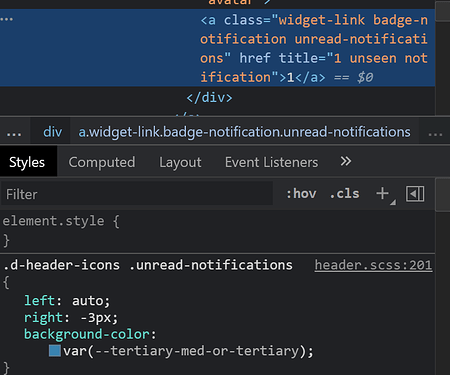This screenshot has height=375, width=450.
Task: Open the Event Listeners tab
Action: (x=271, y=162)
